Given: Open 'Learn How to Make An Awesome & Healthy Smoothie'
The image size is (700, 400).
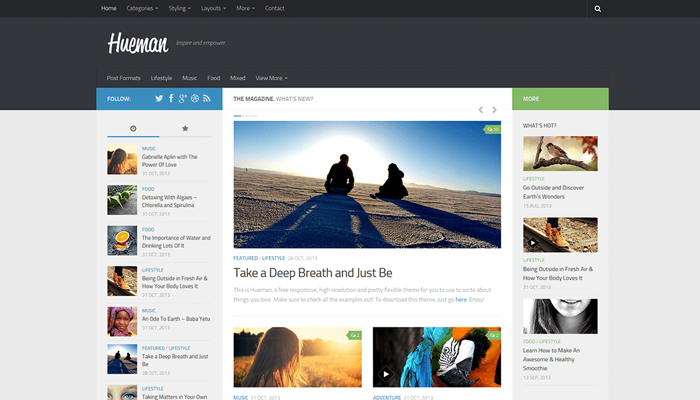Looking at the screenshot, I should pos(551,359).
